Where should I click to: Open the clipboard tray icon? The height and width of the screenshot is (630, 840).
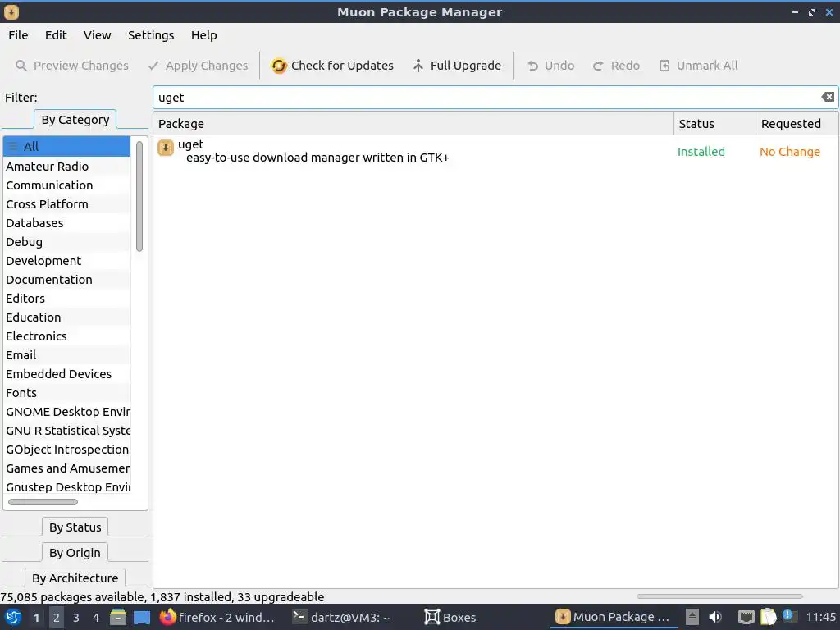(769, 617)
